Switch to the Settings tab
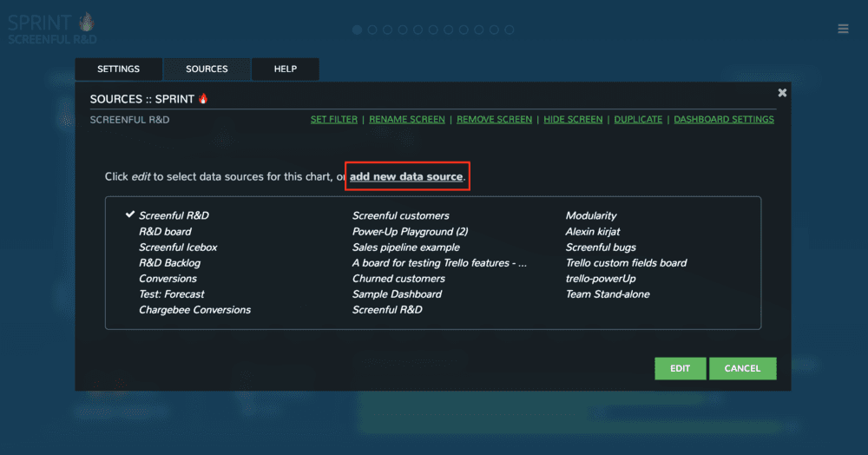Screen dimensions: 868x455 [118, 69]
